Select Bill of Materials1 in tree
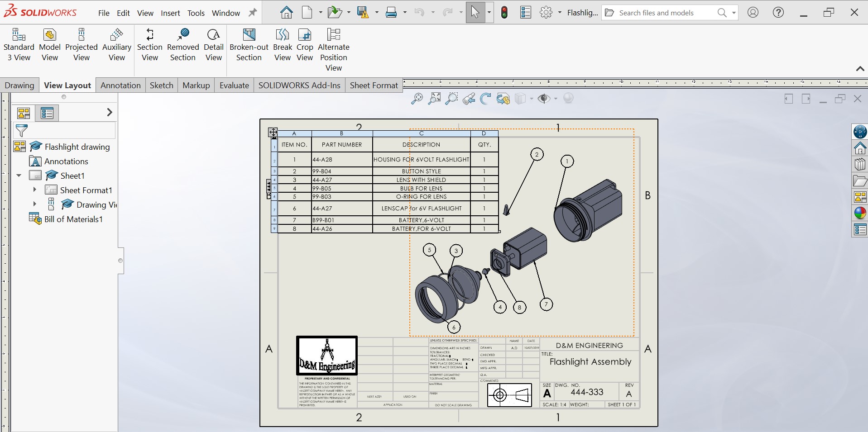Image resolution: width=868 pixels, height=432 pixels. click(x=73, y=219)
